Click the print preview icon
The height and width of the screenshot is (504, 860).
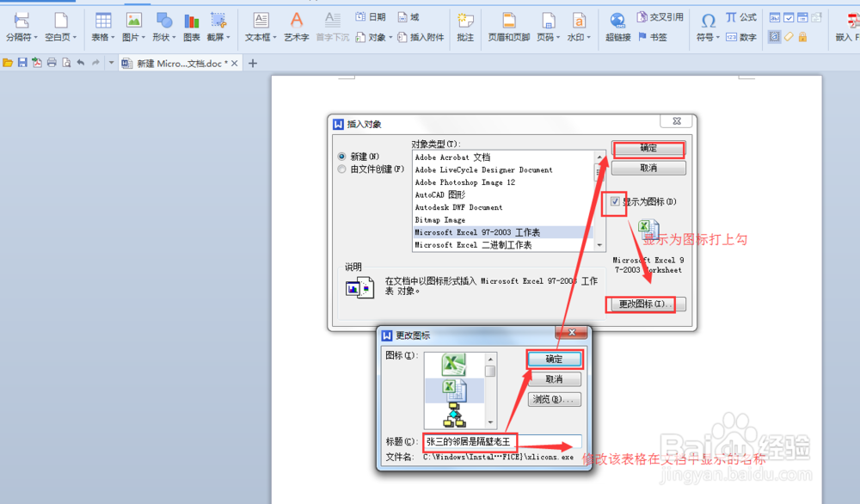click(x=66, y=63)
